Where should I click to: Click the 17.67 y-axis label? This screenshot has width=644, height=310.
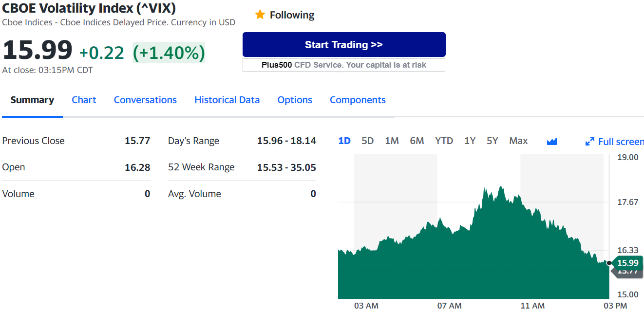coord(627,202)
